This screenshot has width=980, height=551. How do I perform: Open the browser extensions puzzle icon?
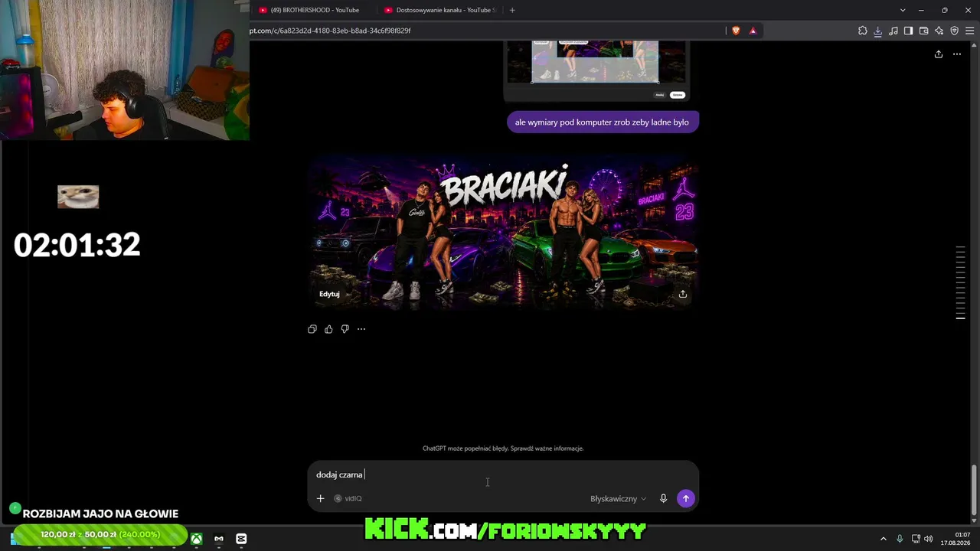[863, 31]
